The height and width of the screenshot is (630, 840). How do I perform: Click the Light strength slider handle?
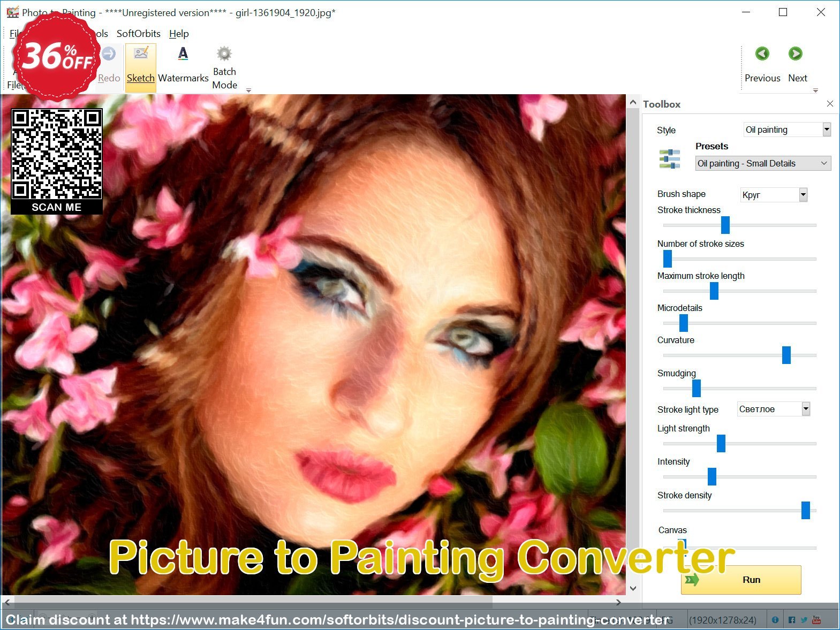(721, 443)
